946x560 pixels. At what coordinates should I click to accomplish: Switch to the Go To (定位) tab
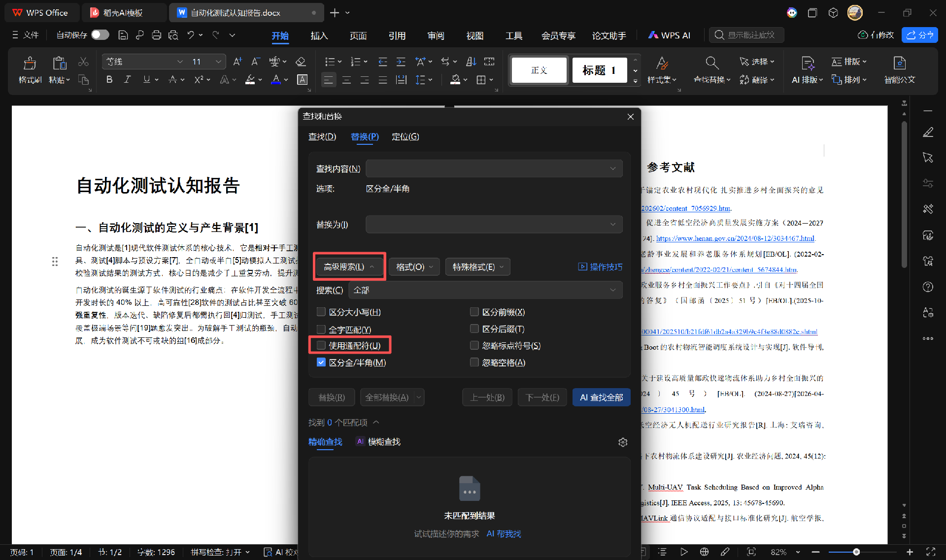tap(405, 136)
